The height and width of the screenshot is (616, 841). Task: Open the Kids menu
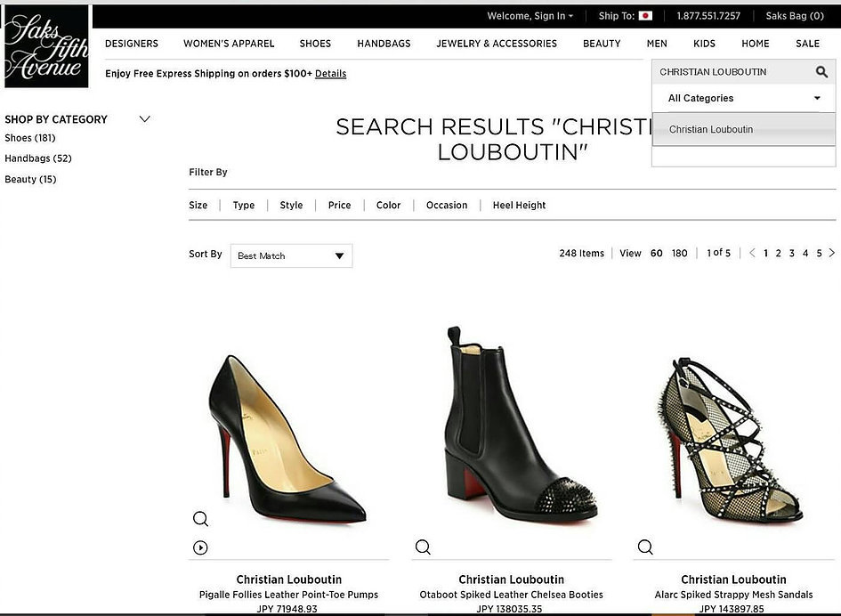(x=704, y=44)
